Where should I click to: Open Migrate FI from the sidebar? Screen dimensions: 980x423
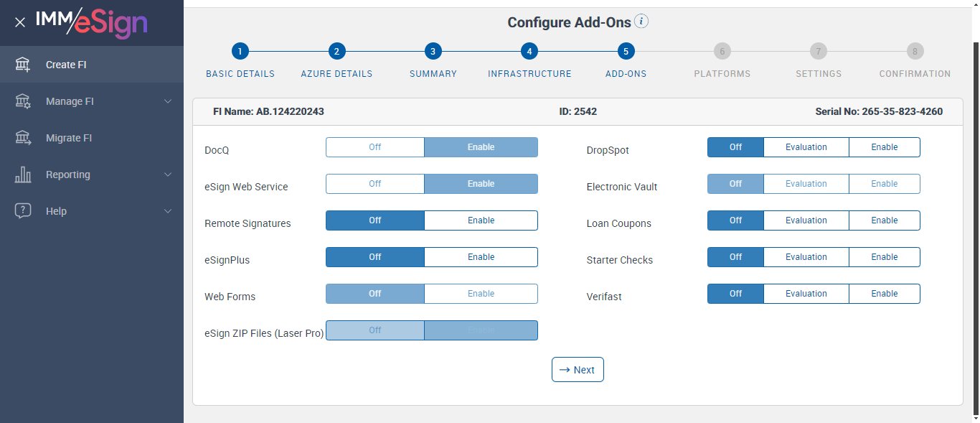(69, 138)
